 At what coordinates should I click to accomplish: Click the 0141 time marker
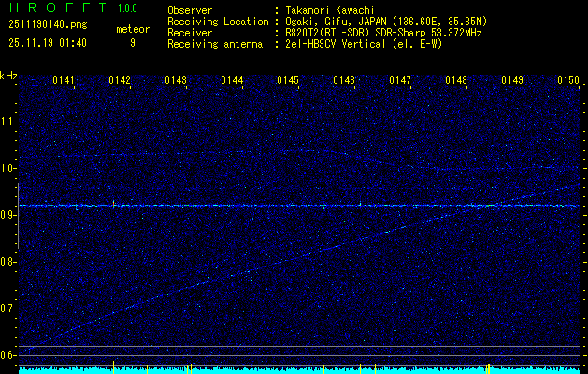(64, 81)
